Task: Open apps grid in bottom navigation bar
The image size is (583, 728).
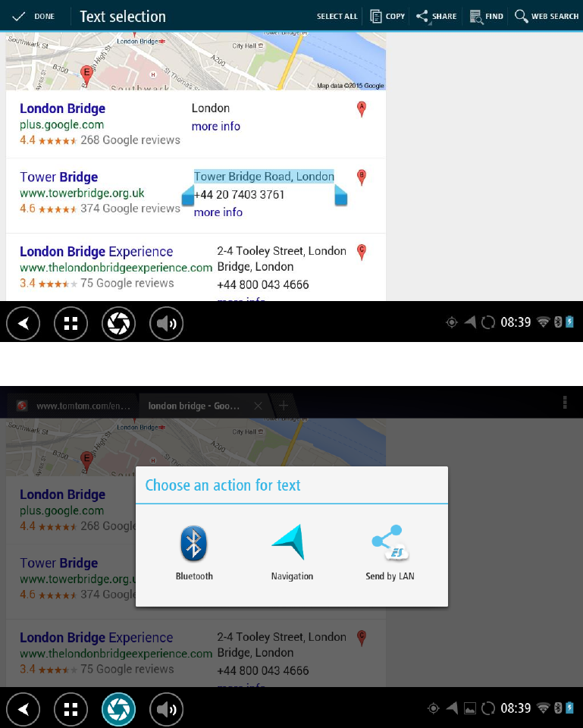Action: point(71,710)
